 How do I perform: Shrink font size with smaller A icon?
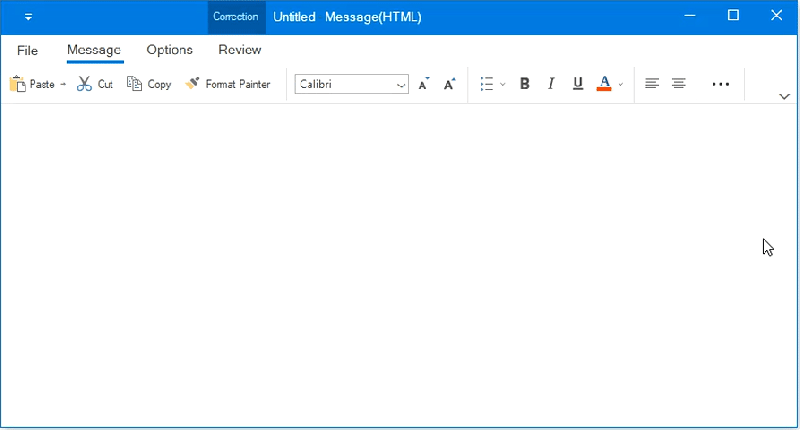click(x=424, y=84)
